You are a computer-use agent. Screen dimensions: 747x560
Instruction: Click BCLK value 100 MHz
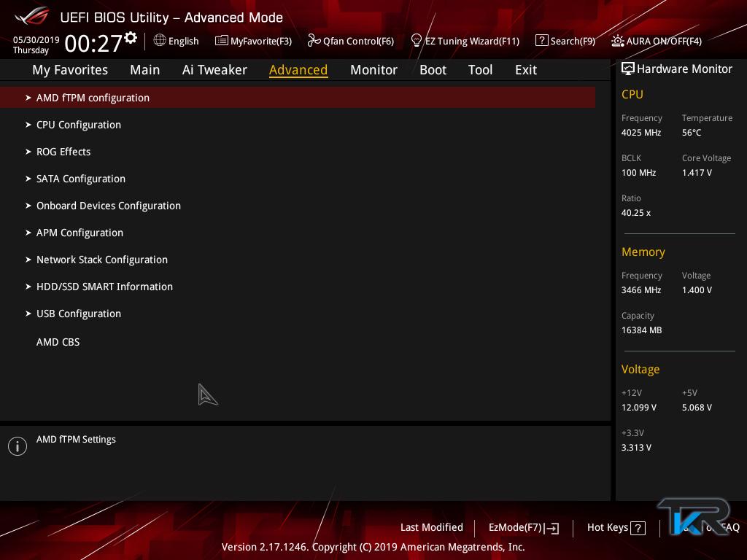pyautogui.click(x=638, y=172)
